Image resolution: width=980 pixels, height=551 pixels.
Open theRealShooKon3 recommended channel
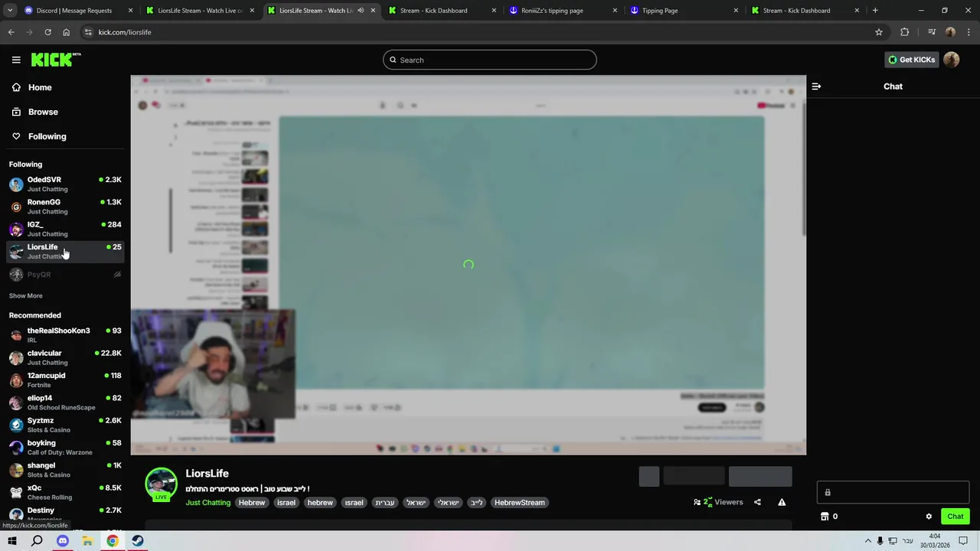tap(65, 335)
